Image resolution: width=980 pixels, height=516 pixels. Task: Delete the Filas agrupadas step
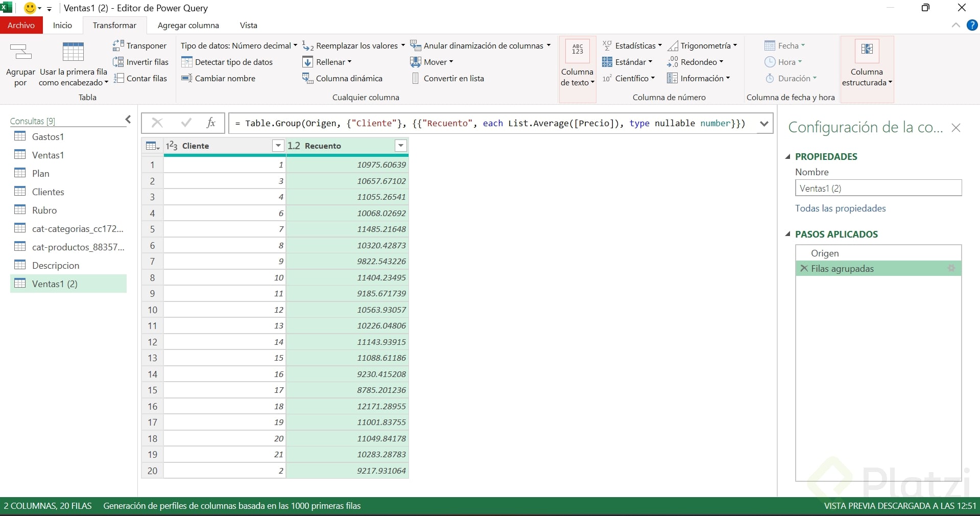(x=804, y=268)
